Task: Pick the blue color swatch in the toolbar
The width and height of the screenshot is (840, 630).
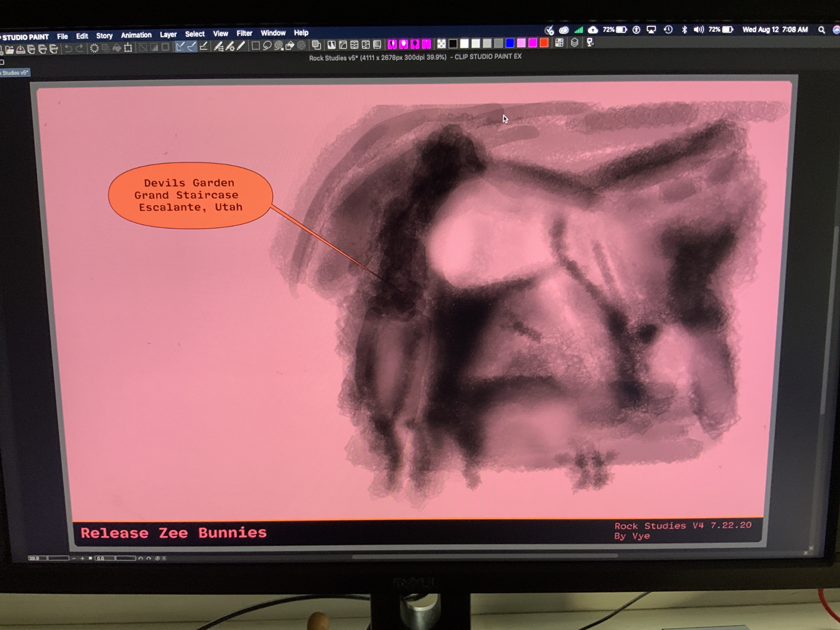Action: [510, 43]
